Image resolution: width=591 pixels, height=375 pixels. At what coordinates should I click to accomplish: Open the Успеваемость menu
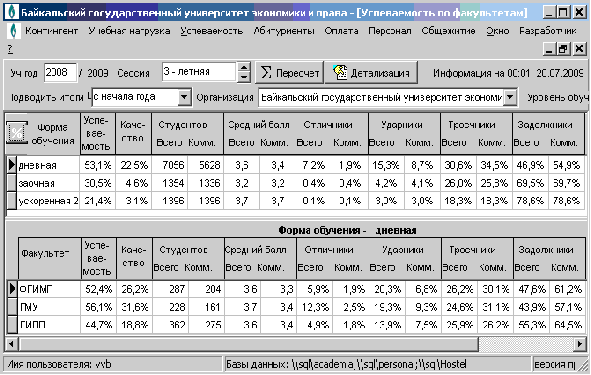tap(211, 31)
